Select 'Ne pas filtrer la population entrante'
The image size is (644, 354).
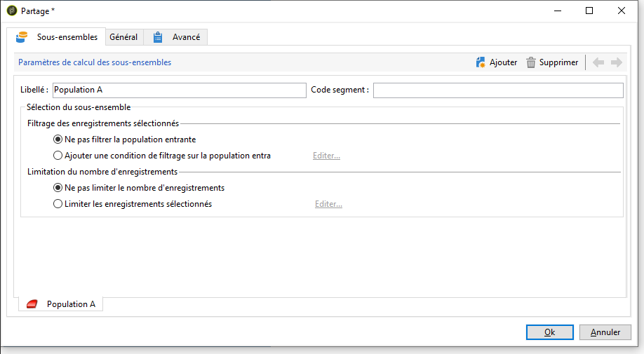click(58, 139)
